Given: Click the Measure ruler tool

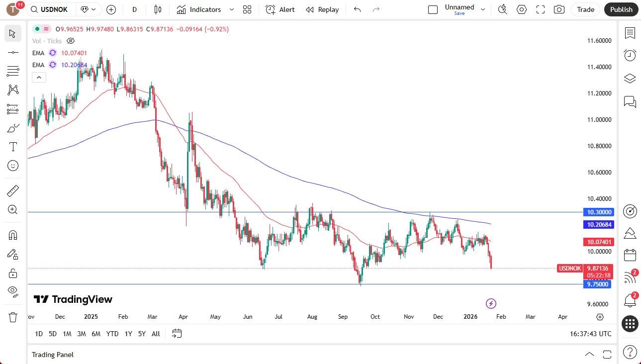Looking at the screenshot, I should point(13,191).
